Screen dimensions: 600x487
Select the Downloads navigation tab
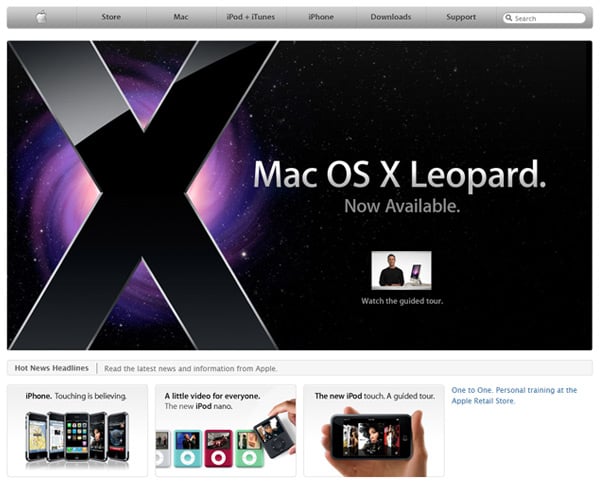point(391,17)
